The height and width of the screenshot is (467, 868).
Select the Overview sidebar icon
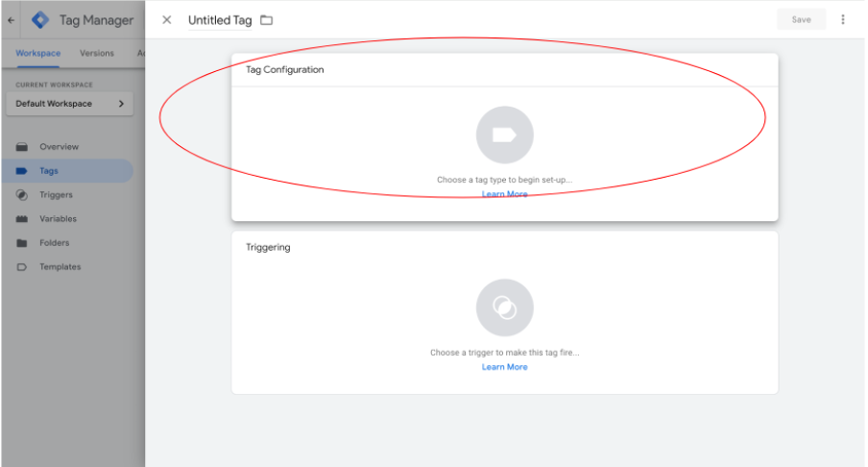tap(21, 147)
